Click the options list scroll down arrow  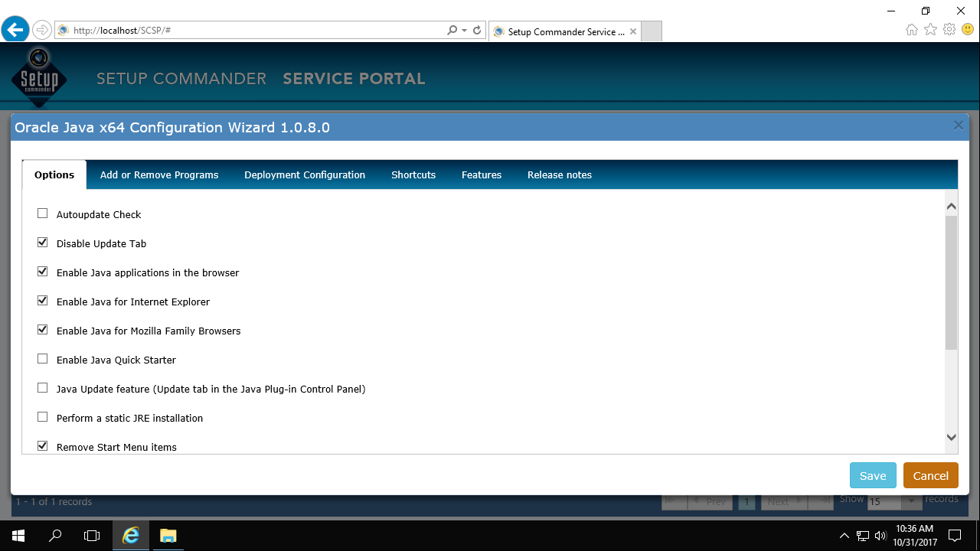[x=952, y=438]
